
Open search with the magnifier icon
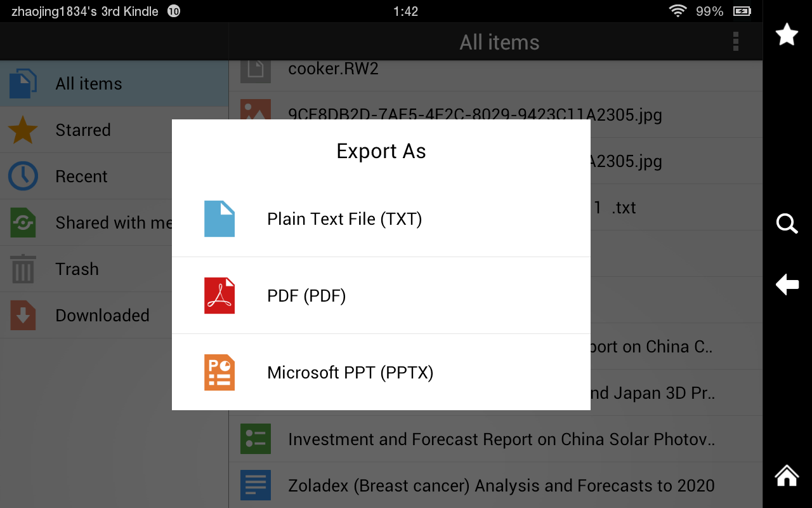[x=787, y=224]
